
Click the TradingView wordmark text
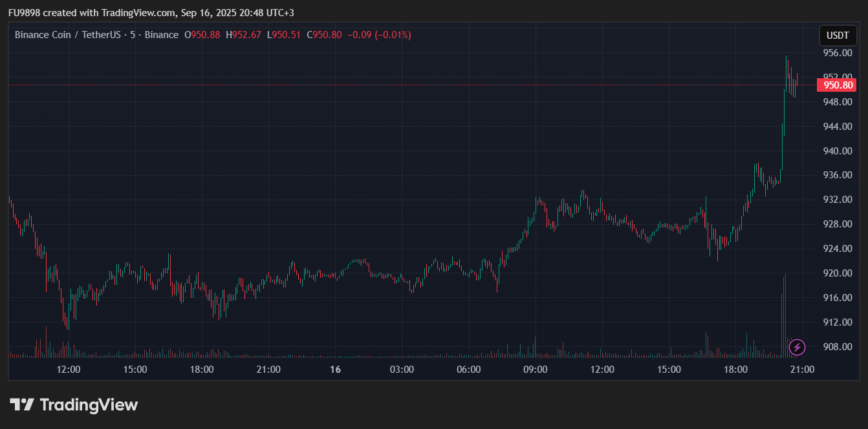tap(89, 405)
